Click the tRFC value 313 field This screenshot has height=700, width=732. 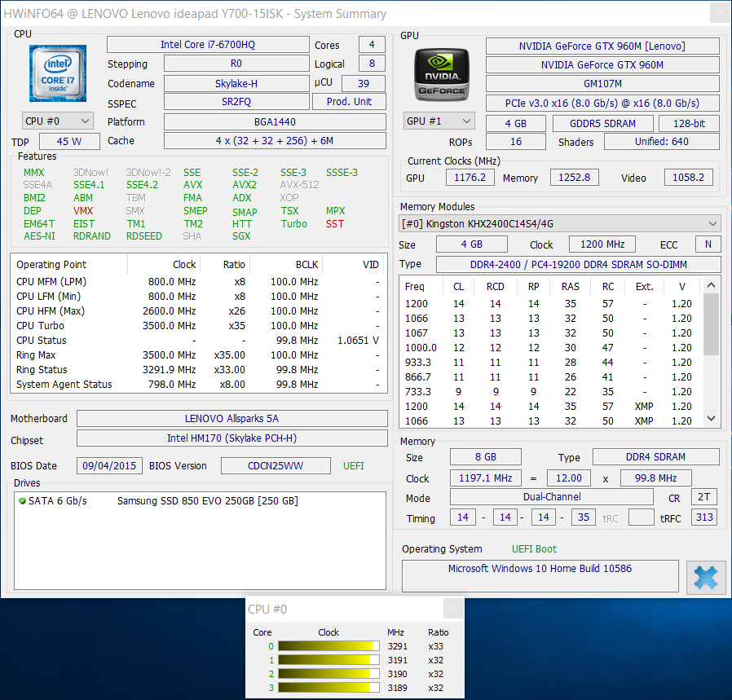tap(704, 517)
